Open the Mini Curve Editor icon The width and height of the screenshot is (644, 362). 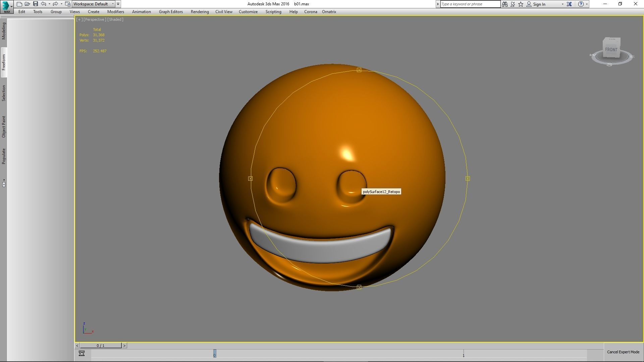[x=82, y=353]
